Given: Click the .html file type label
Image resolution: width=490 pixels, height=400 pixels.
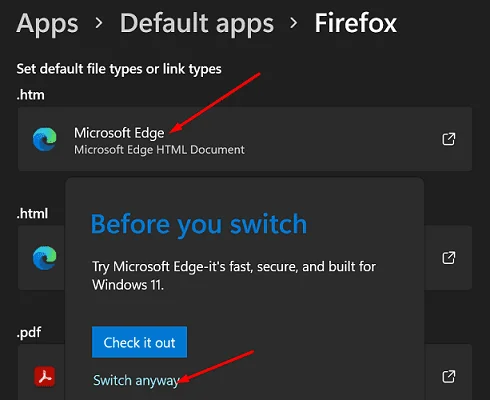Looking at the screenshot, I should pos(32,214).
